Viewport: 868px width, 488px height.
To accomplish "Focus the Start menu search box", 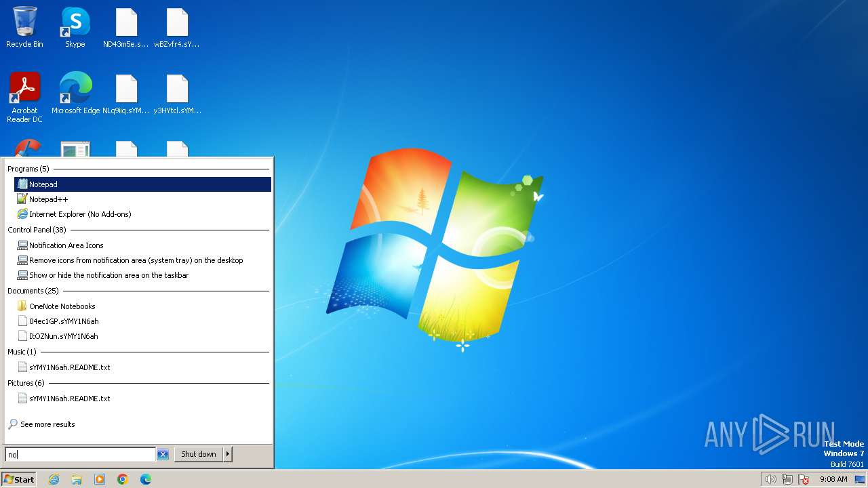I will coord(80,454).
